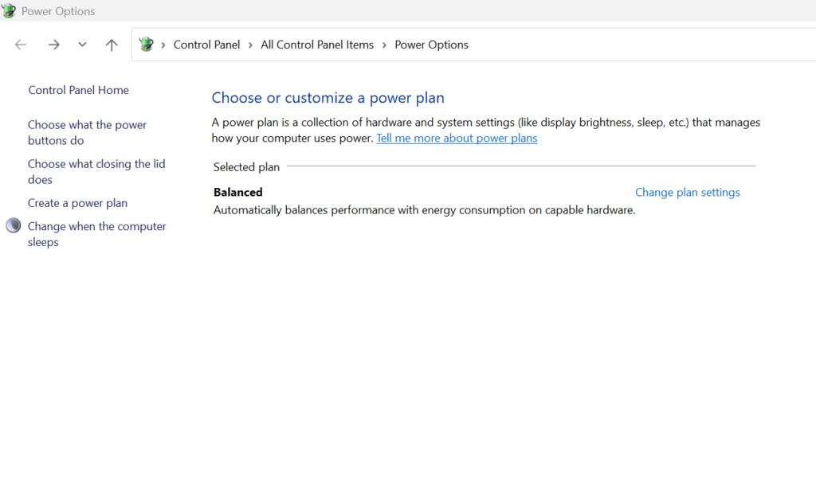This screenshot has width=816, height=504.
Task: Navigate to All Control Panel Items via breadcrumb
Action: pos(316,45)
